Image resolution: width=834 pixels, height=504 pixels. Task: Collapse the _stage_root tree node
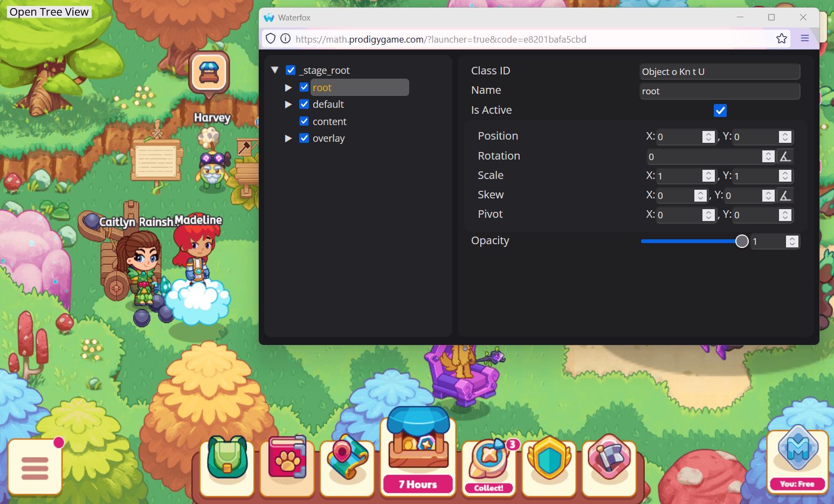pyautogui.click(x=275, y=70)
